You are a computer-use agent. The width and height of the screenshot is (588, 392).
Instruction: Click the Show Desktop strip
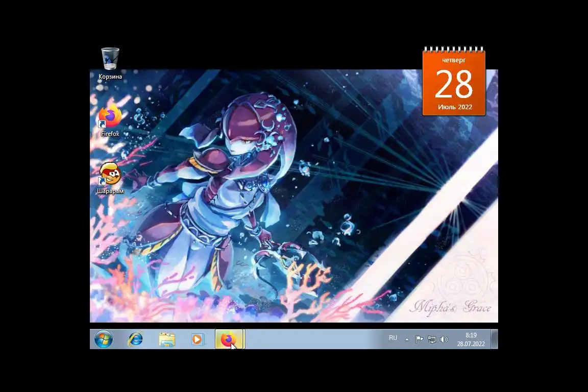tap(495, 339)
